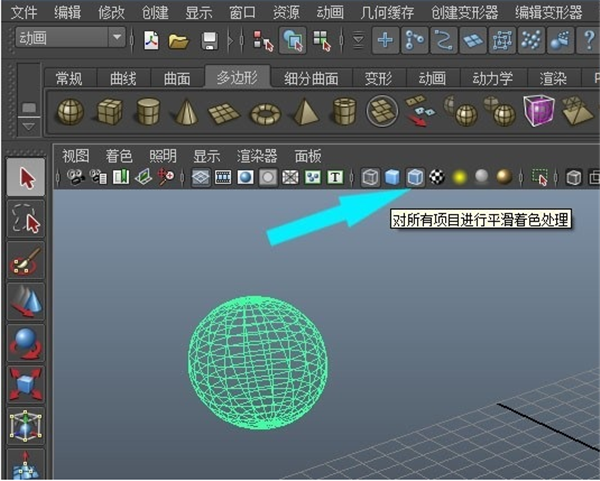Switch to the 曲面 shelf tab
Screen dimensions: 600x481
tap(178, 78)
